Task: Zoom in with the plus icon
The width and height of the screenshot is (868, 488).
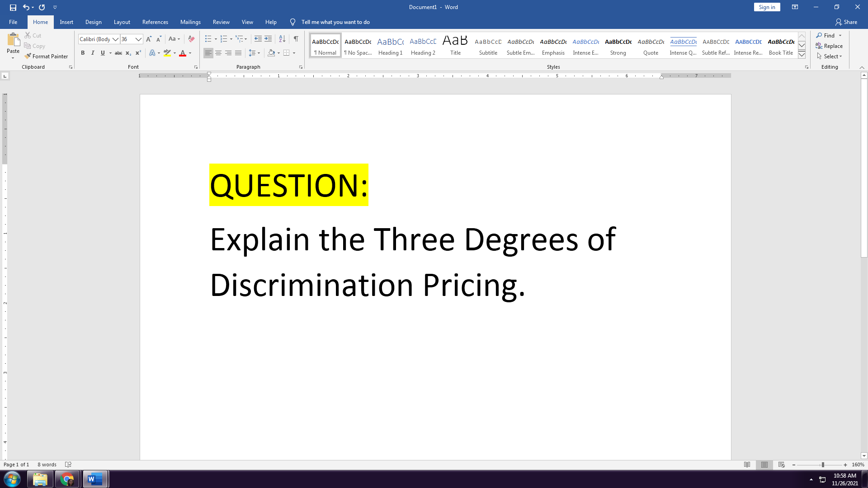Action: tap(845, 465)
